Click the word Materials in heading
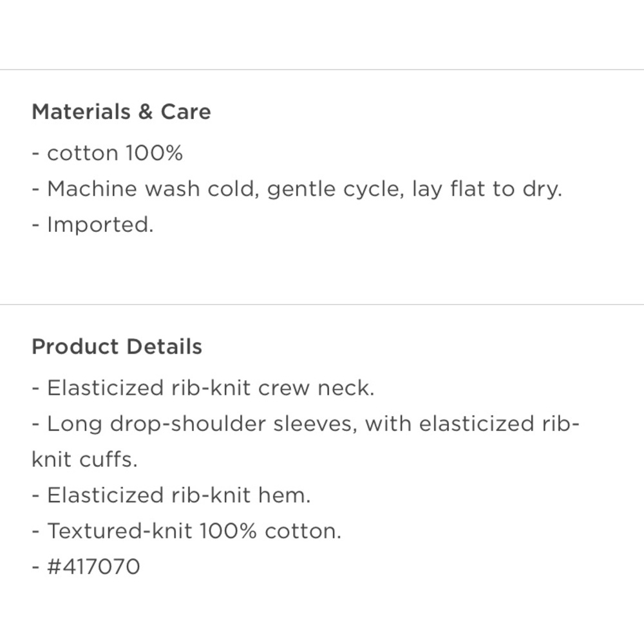Viewport: 644px width, 644px height. [x=81, y=111]
